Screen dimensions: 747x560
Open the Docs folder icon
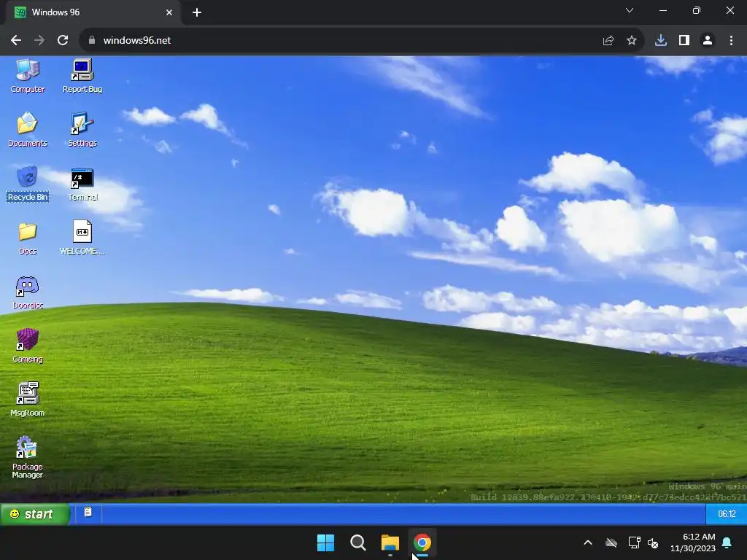point(28,238)
